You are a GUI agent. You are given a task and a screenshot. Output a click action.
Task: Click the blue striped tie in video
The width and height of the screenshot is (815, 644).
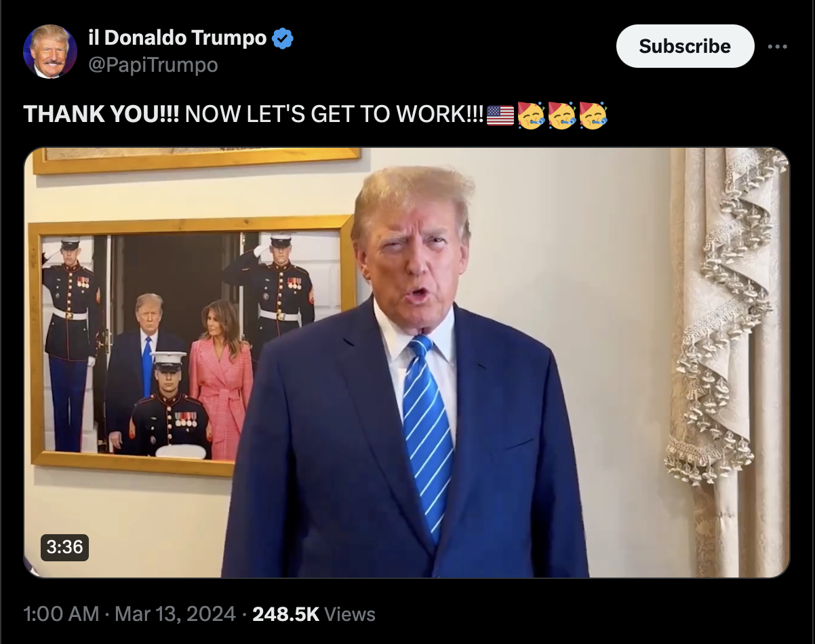point(427,434)
